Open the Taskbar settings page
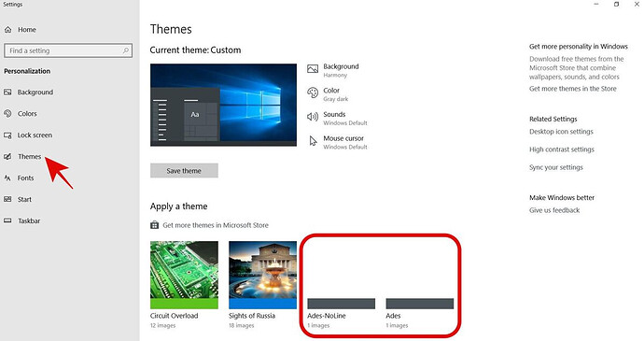This screenshot has height=341, width=644. (29, 220)
